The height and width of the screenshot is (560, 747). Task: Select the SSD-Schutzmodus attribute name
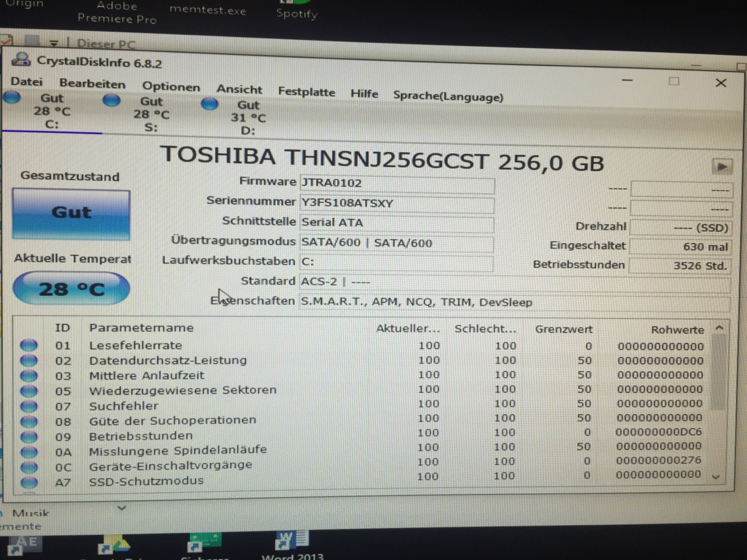click(146, 481)
